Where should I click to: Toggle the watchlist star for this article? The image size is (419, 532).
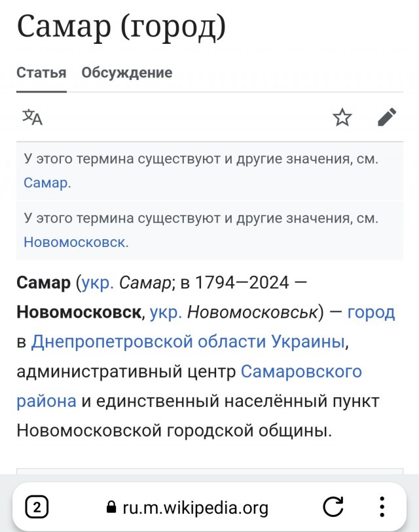coord(342,118)
